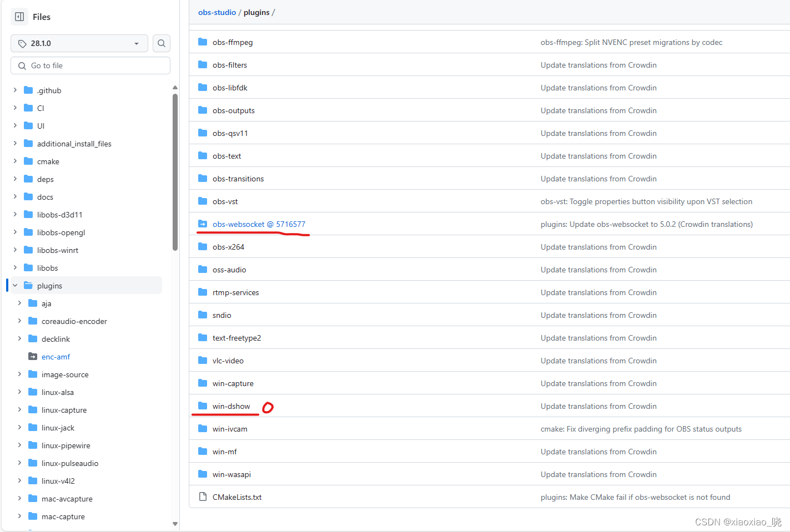Click the obs-qsv11 folder icon

coord(203,133)
